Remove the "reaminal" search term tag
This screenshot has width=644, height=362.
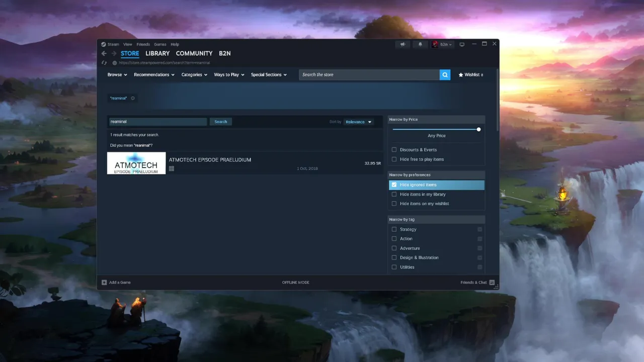pos(133,98)
